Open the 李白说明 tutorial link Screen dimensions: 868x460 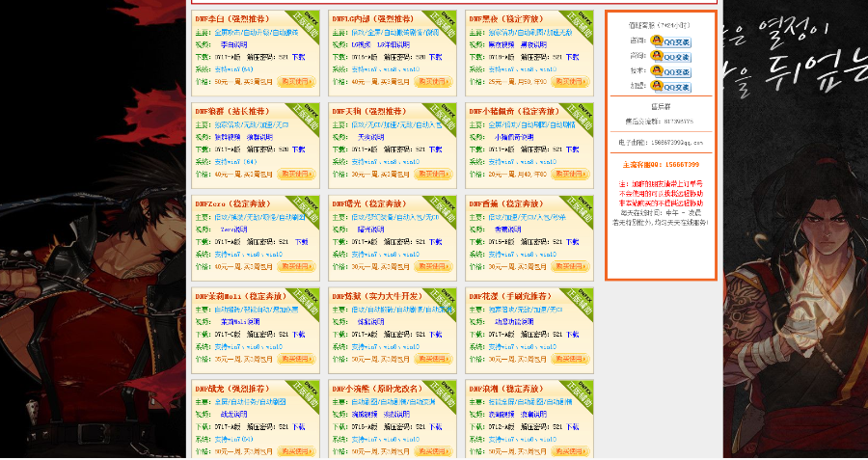pos(234,44)
